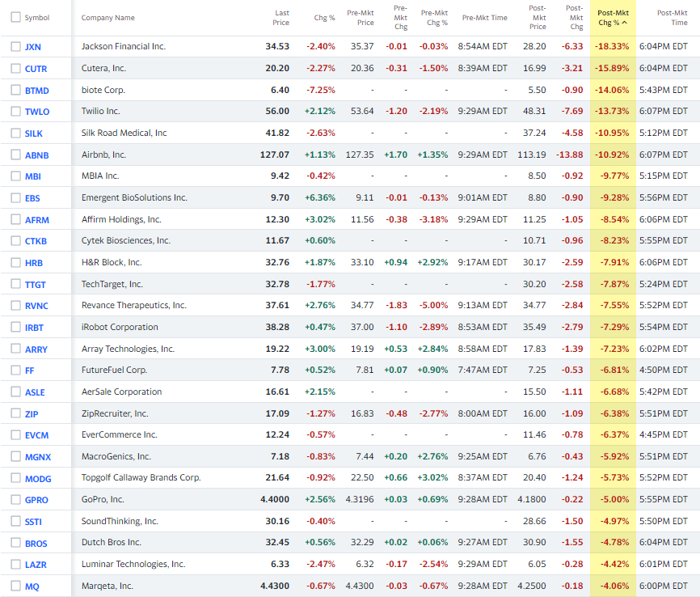
Task: Open SILK symbol quote page
Action: coord(33,133)
